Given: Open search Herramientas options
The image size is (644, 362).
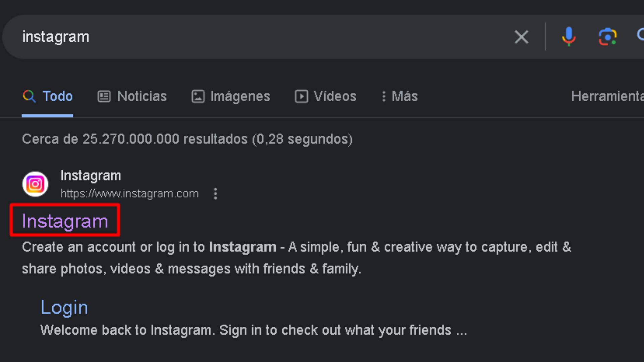Looking at the screenshot, I should coord(607,96).
